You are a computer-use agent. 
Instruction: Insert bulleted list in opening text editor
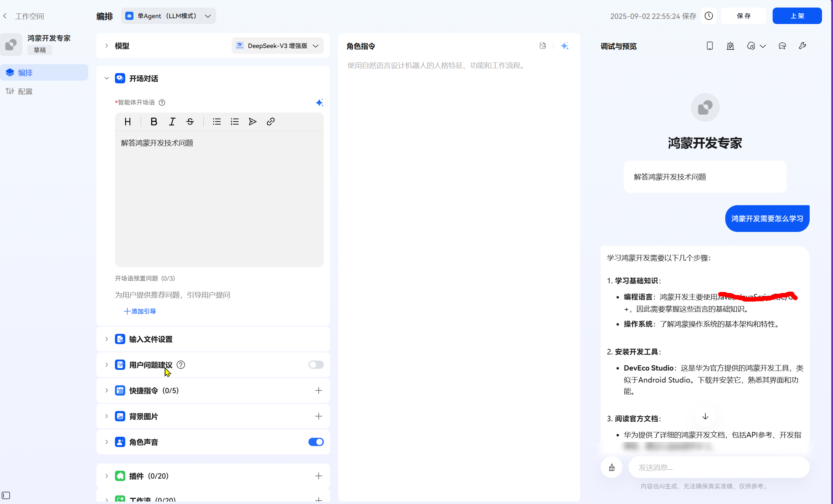tap(216, 122)
